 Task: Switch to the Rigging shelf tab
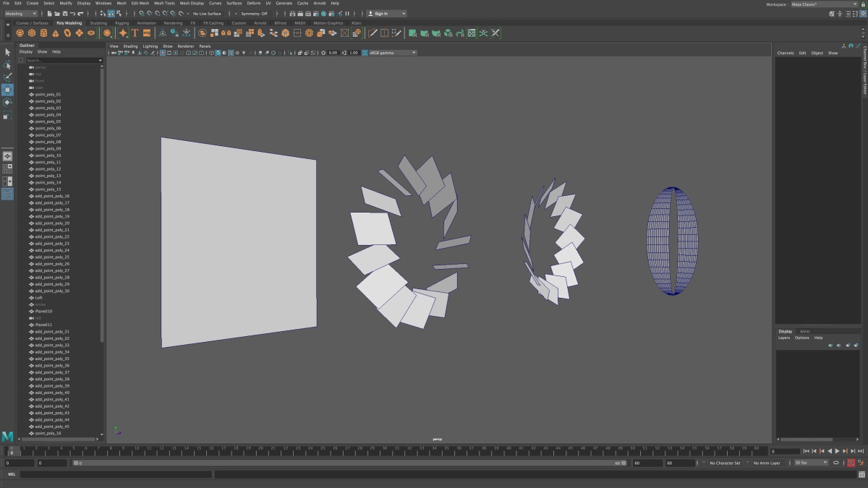(122, 23)
